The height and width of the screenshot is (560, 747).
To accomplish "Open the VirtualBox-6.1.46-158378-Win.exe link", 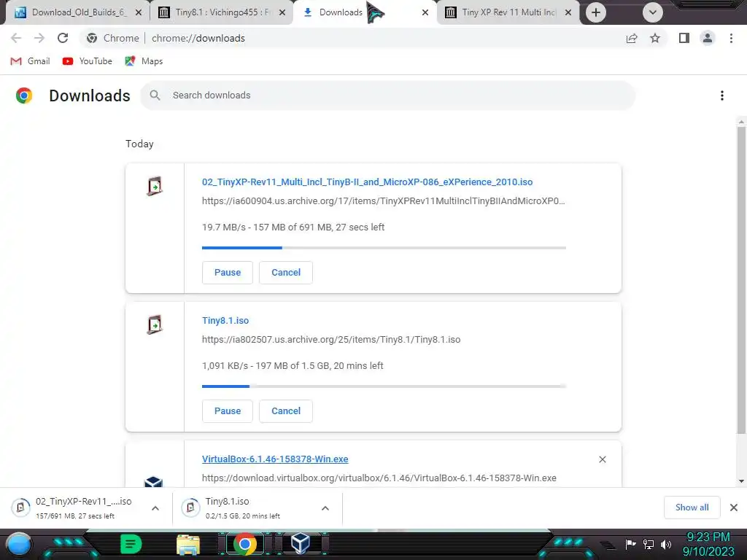I will point(275,459).
